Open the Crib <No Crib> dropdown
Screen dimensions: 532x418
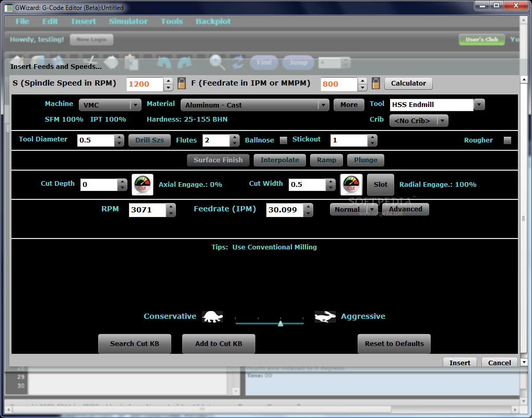pyautogui.click(x=419, y=121)
